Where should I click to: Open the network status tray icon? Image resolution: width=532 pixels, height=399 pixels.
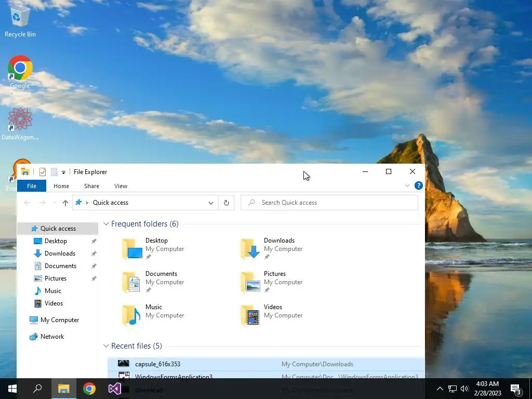453,389
